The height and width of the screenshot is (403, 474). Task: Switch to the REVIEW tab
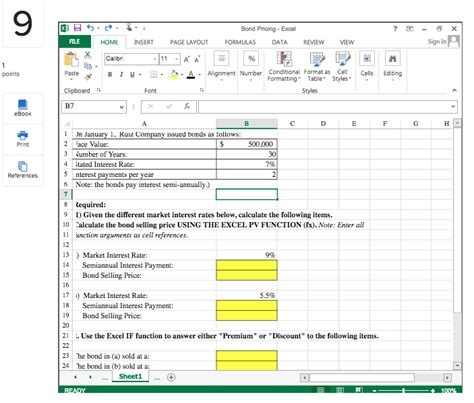[x=313, y=42]
